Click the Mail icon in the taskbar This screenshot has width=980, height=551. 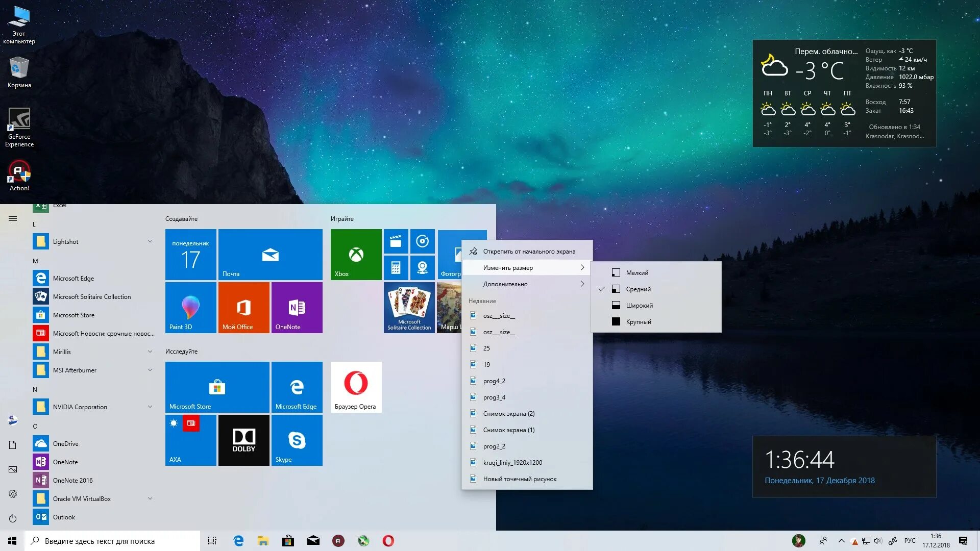coord(313,541)
